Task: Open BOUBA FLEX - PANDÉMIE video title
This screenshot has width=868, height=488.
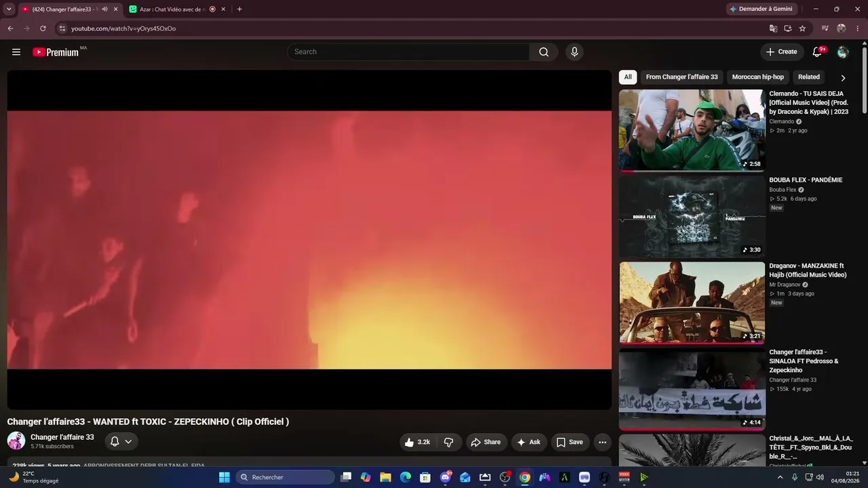Action: point(806,180)
